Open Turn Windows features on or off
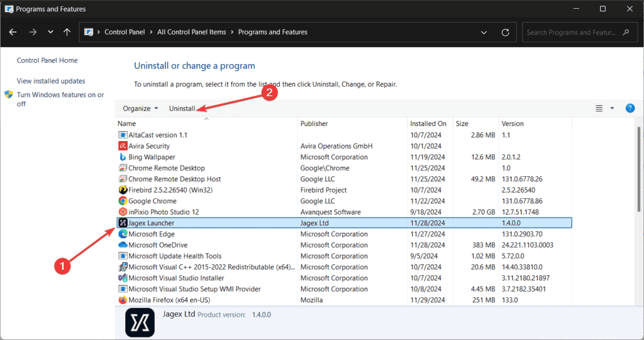This screenshot has height=340, width=644. [60, 99]
